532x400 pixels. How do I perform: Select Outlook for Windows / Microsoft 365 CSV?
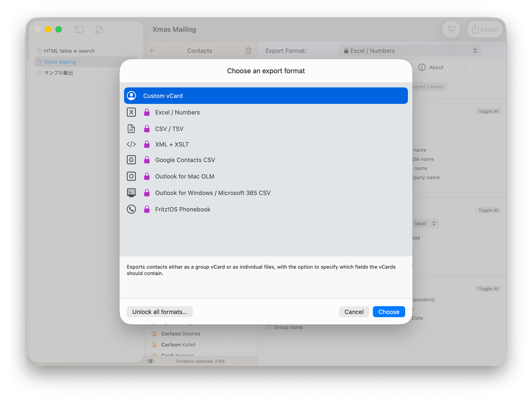click(266, 193)
